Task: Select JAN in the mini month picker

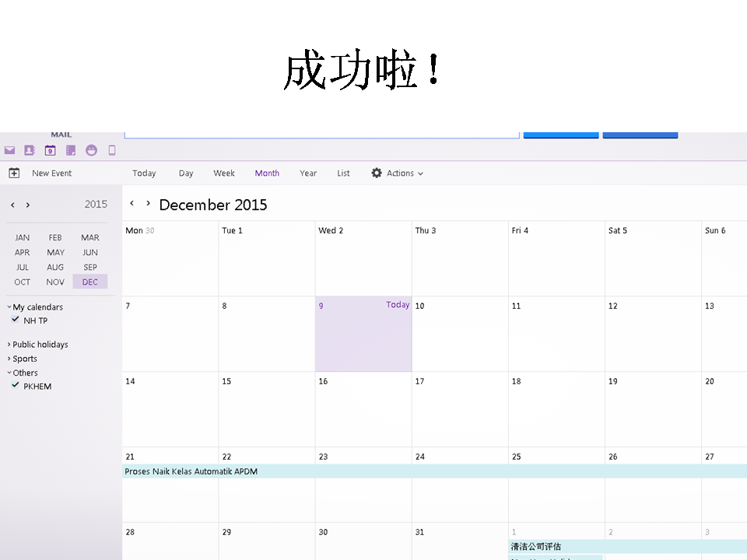Action: (22, 237)
